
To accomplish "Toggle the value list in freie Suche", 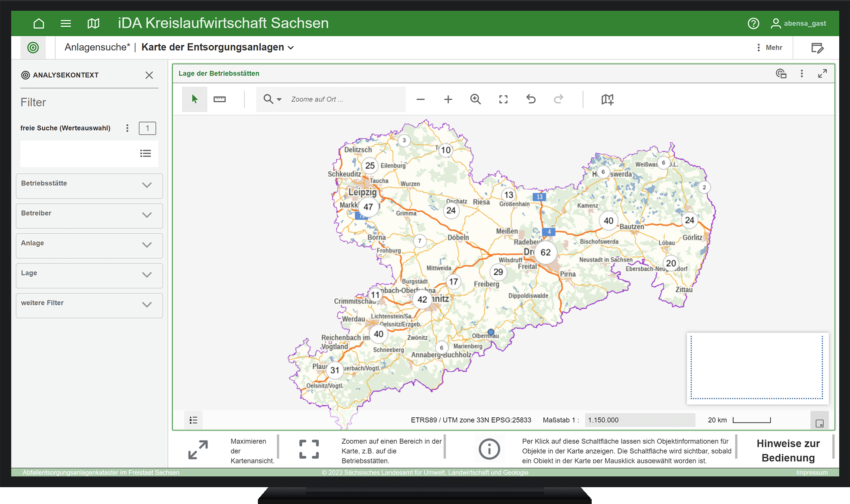I will (145, 153).
